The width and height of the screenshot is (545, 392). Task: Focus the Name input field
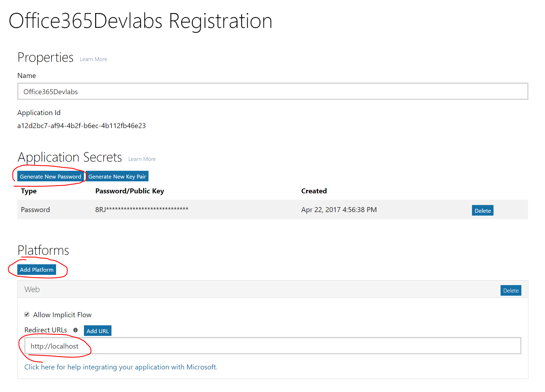[x=273, y=91]
